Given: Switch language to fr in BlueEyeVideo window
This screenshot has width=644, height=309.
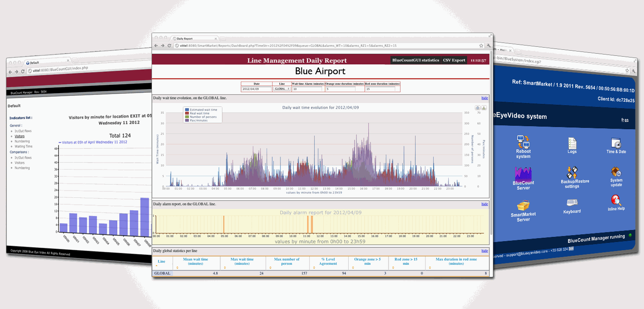Looking at the screenshot, I should pos(623,120).
